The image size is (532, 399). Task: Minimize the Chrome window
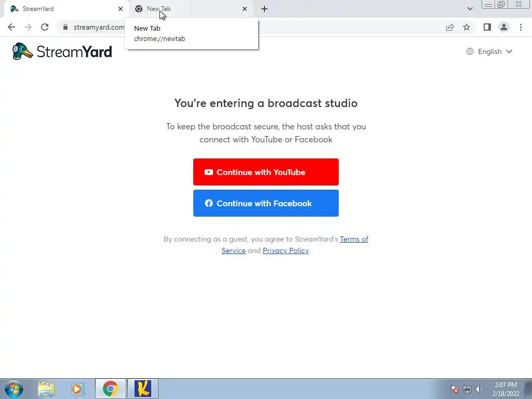488,5
